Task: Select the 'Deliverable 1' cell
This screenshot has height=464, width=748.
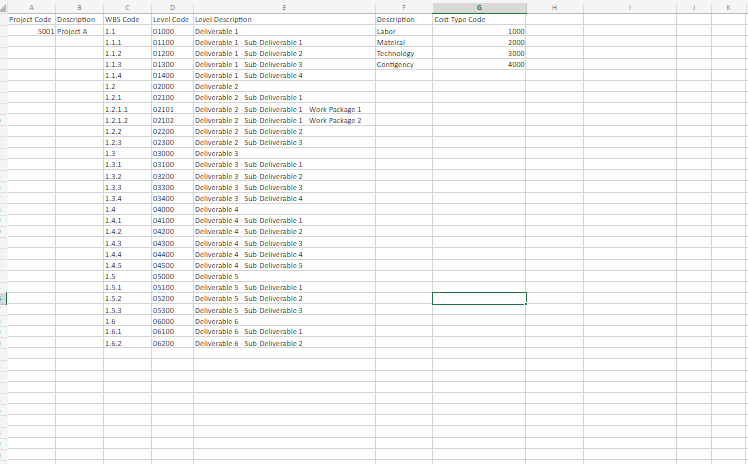Action: [x=284, y=31]
